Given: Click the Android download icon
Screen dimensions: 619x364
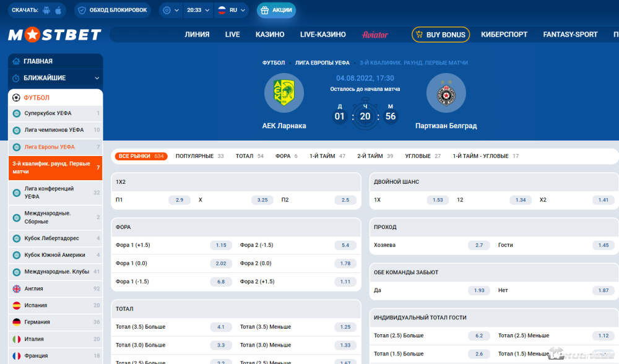Looking at the screenshot, I should click(x=47, y=11).
